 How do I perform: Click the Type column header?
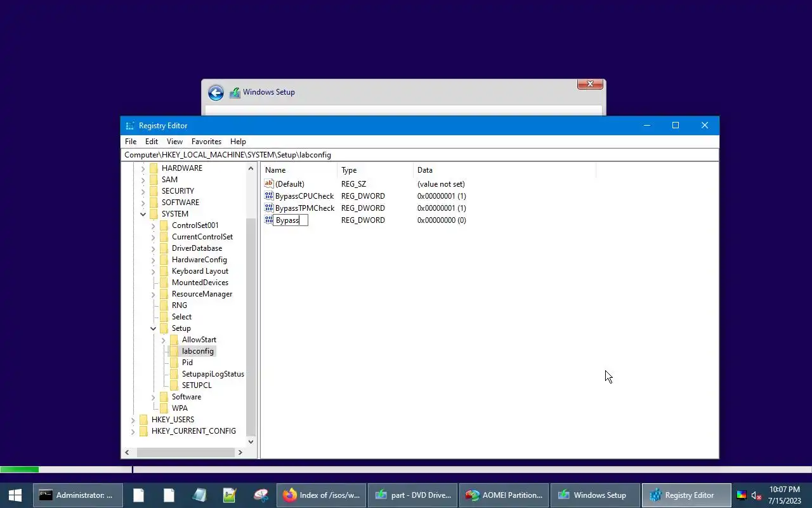[x=375, y=170]
